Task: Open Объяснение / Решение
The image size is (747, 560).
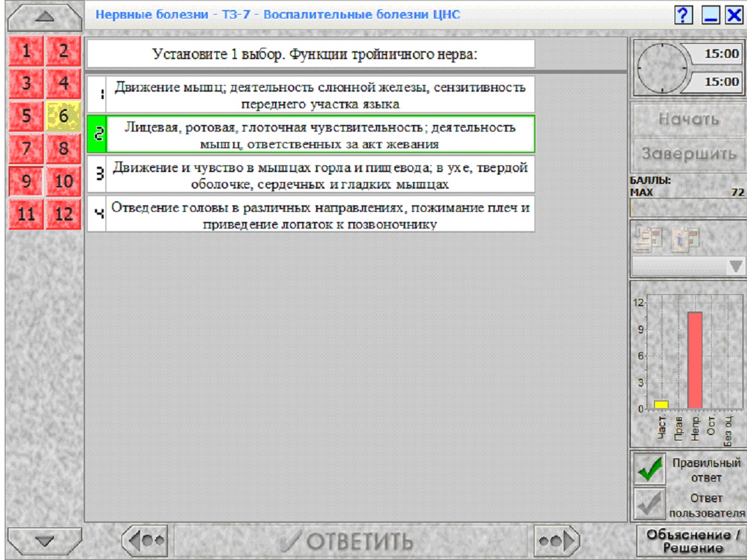Action: 692,541
